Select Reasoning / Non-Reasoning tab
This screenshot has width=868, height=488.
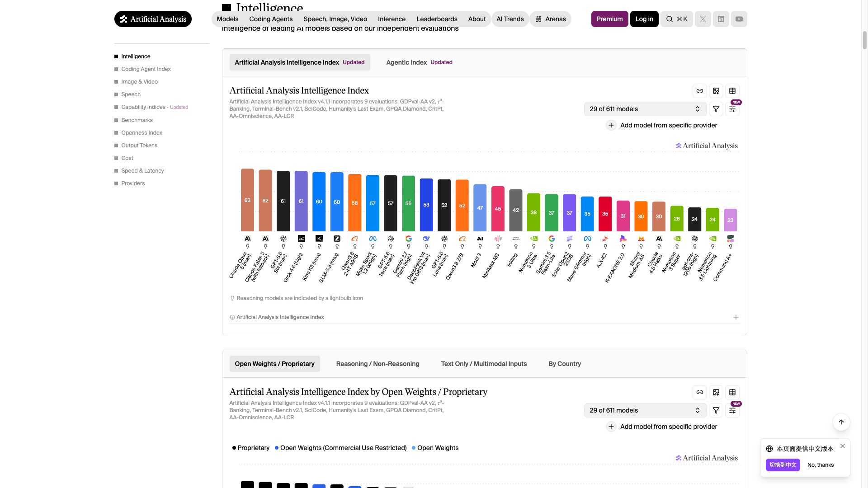pyautogui.click(x=377, y=364)
